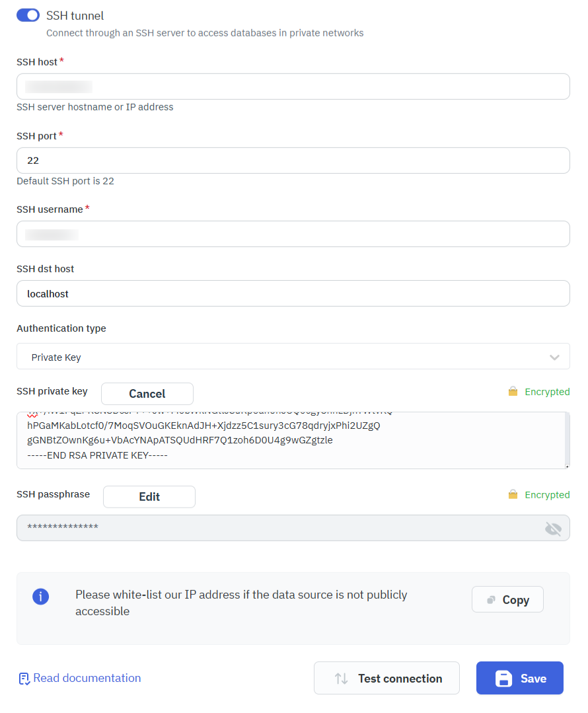Save the SSH tunnel configuration
Screen dimensions: 588x713
(519, 677)
